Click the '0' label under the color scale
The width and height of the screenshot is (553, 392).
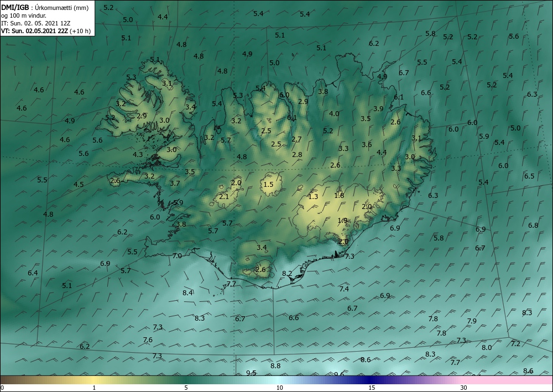tap(2, 388)
